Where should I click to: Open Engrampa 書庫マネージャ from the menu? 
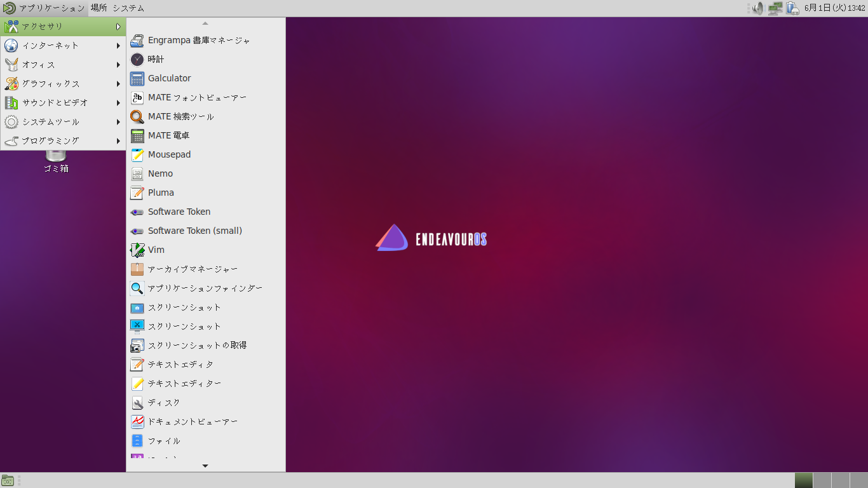(206, 40)
